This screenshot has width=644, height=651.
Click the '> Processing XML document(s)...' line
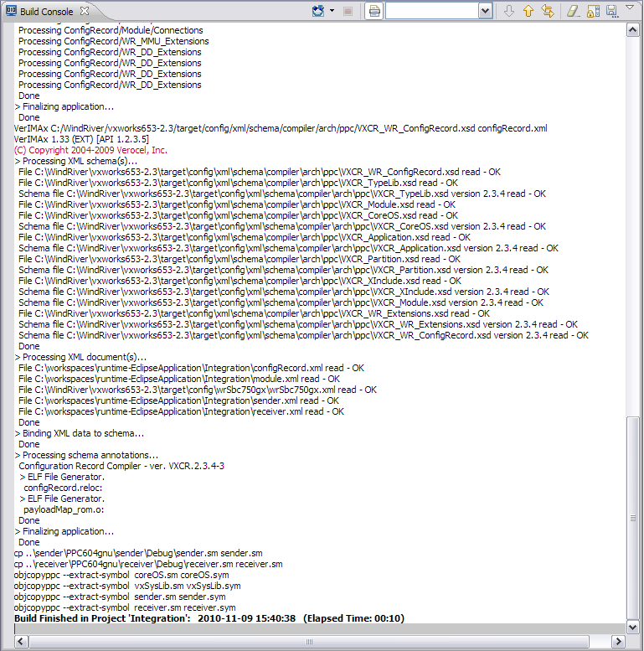pos(80,357)
